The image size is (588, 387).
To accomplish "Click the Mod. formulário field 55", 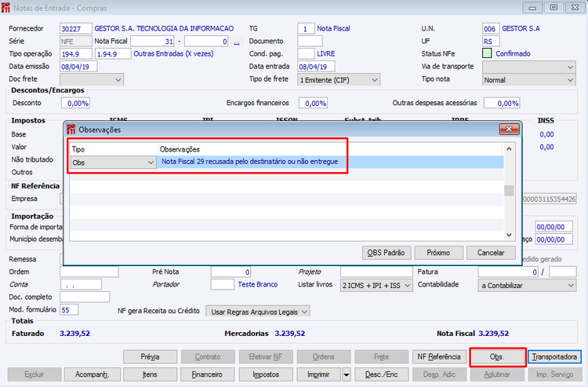I will 69,309.
